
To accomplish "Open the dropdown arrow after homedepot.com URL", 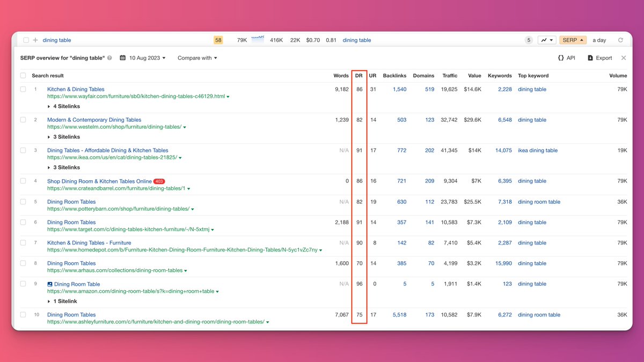I will pyautogui.click(x=321, y=250).
